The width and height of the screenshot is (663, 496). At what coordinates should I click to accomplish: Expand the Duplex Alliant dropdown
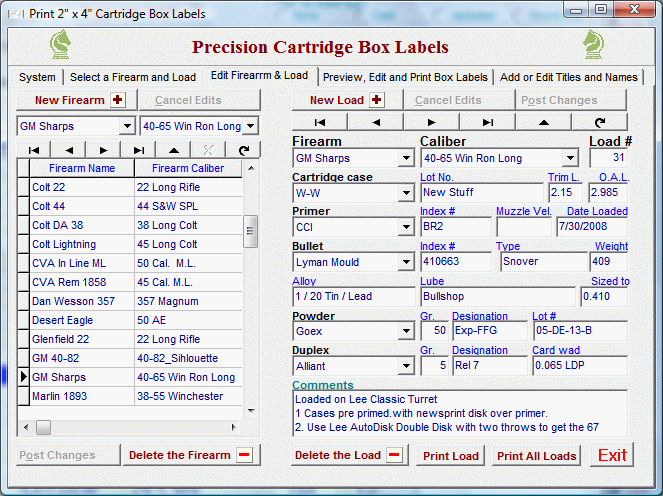[x=406, y=366]
